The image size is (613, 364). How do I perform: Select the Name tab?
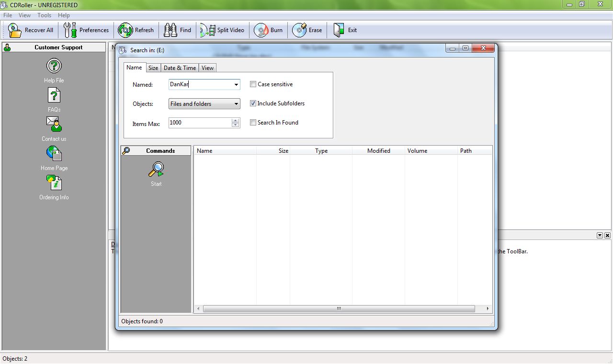pos(134,68)
